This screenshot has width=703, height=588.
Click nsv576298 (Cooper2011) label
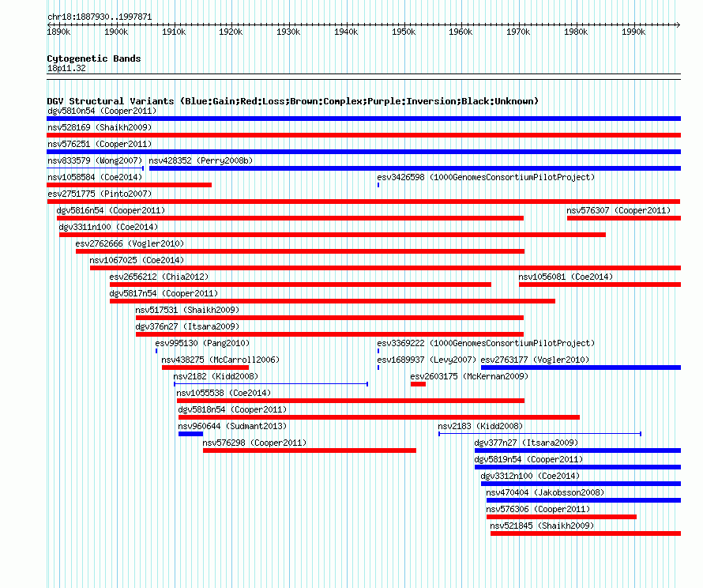254,443
